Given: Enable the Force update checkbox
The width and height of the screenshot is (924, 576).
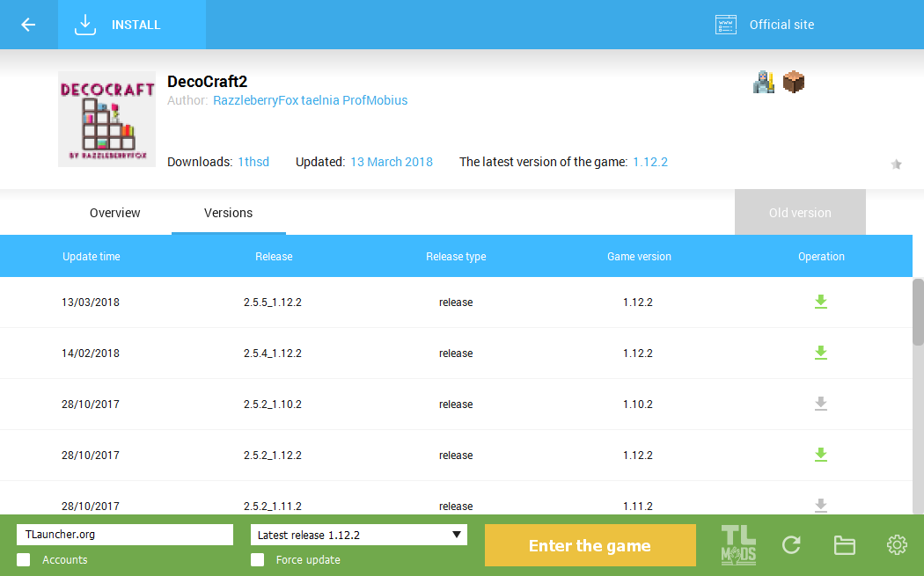Looking at the screenshot, I should pyautogui.click(x=258, y=559).
